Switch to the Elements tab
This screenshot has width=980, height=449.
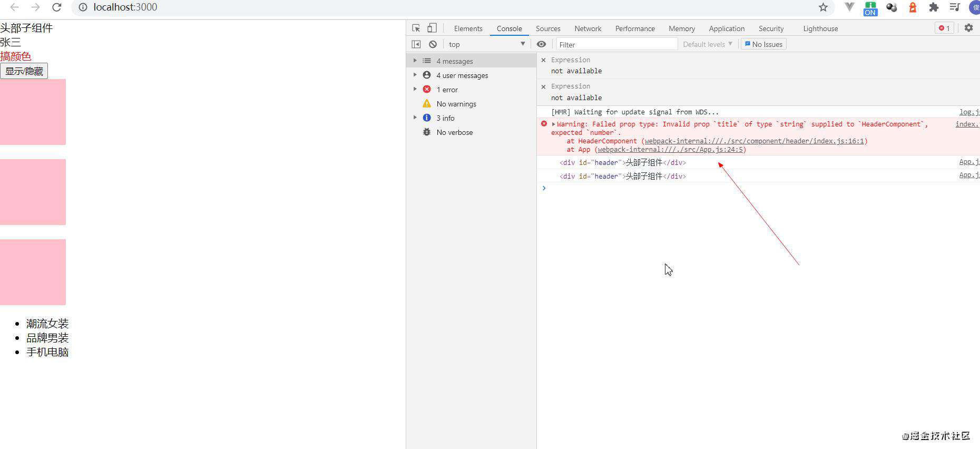coord(468,28)
